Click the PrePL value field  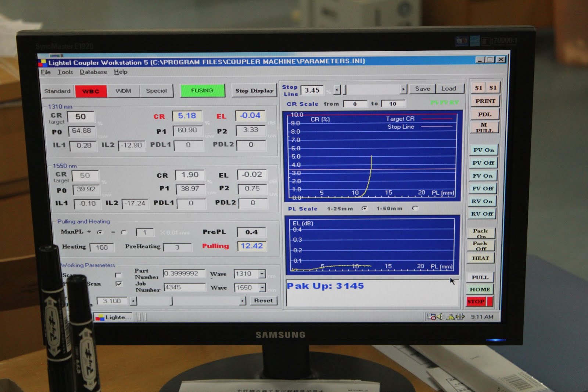coord(251,232)
